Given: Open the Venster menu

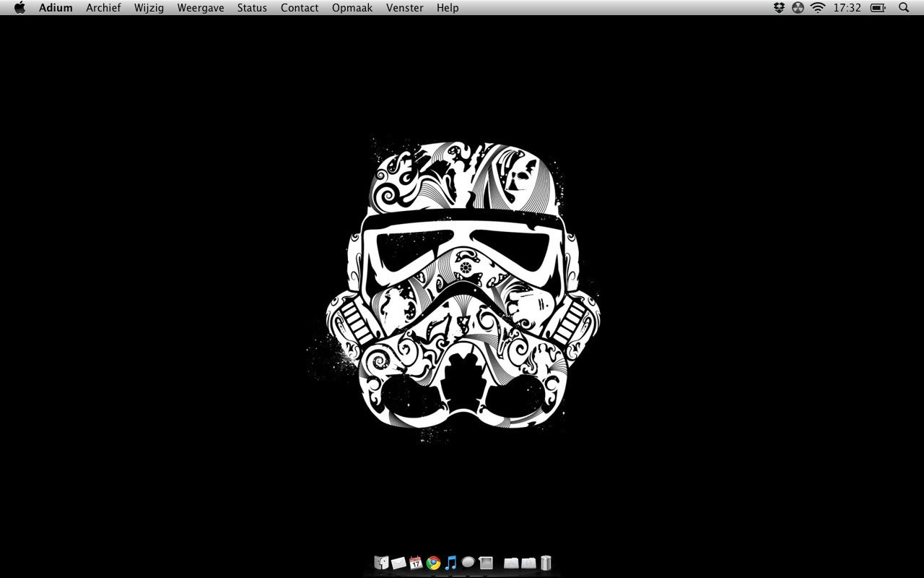Looking at the screenshot, I should tap(405, 8).
